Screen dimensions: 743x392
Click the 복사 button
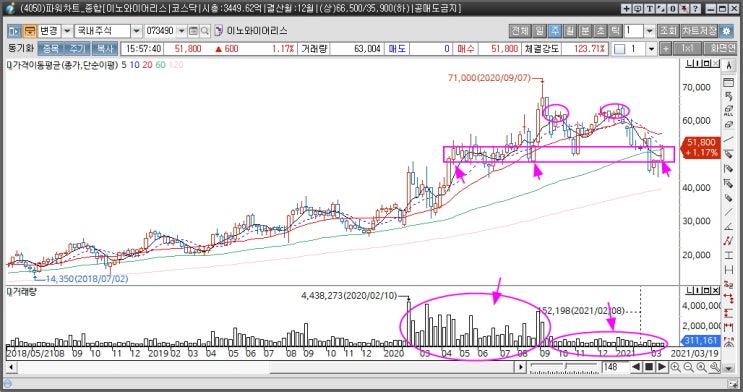(x=104, y=49)
